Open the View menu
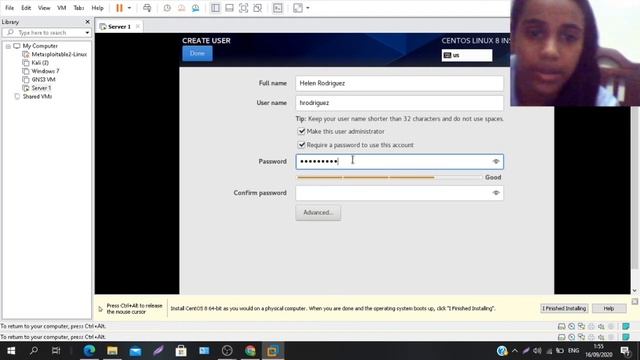This screenshot has width=640, height=360. pos(44,8)
